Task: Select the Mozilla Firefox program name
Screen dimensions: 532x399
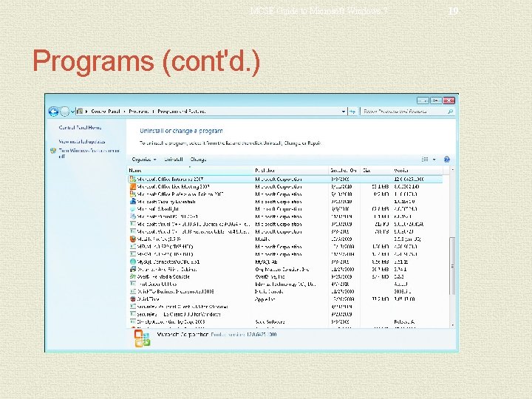Action: point(159,239)
